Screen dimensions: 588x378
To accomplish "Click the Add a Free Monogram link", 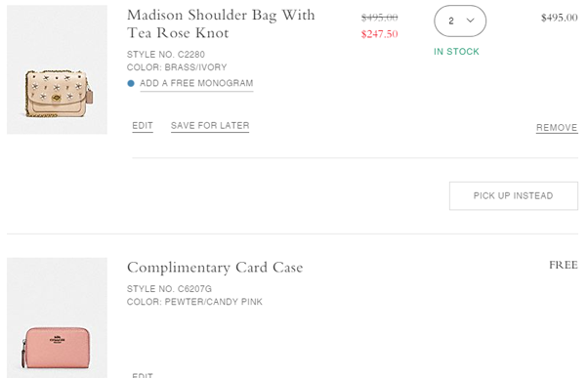I will click(196, 83).
